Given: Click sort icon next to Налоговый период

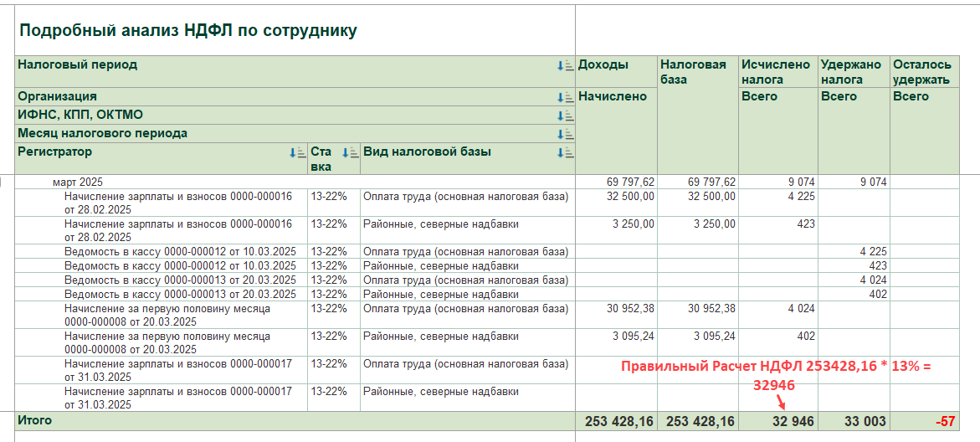Looking at the screenshot, I should tap(565, 65).
